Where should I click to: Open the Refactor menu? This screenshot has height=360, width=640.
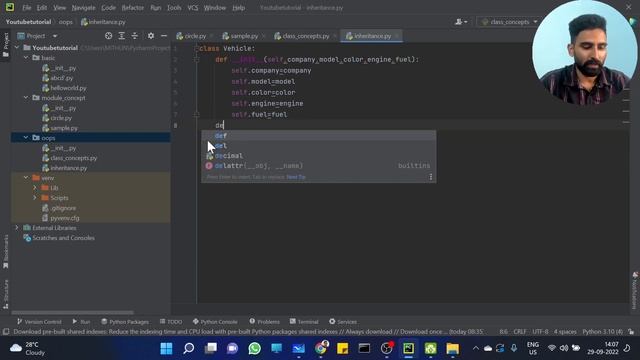(133, 8)
